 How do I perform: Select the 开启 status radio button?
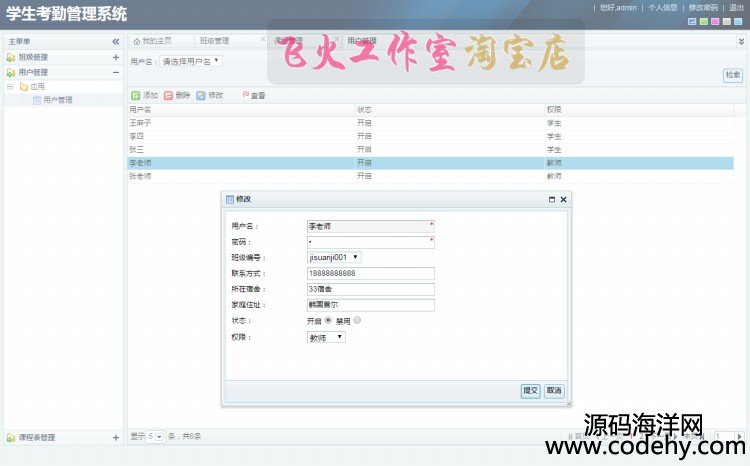tap(328, 320)
